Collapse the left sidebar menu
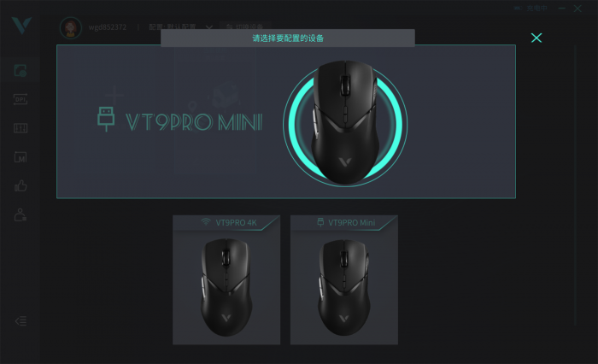This screenshot has width=598, height=364. point(21,321)
